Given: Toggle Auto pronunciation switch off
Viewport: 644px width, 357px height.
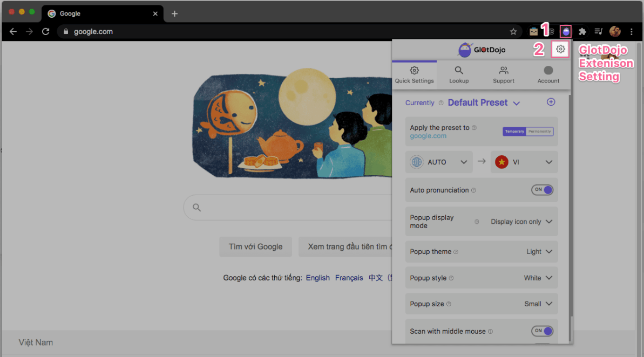Looking at the screenshot, I should pos(542,190).
